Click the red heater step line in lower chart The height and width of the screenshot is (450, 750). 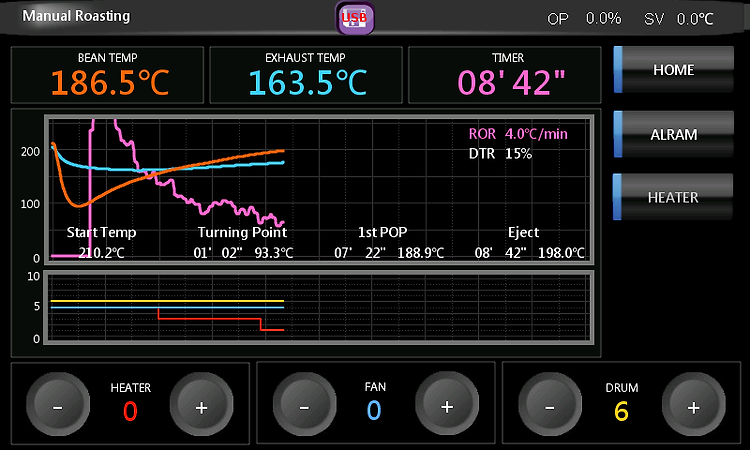click(x=210, y=318)
